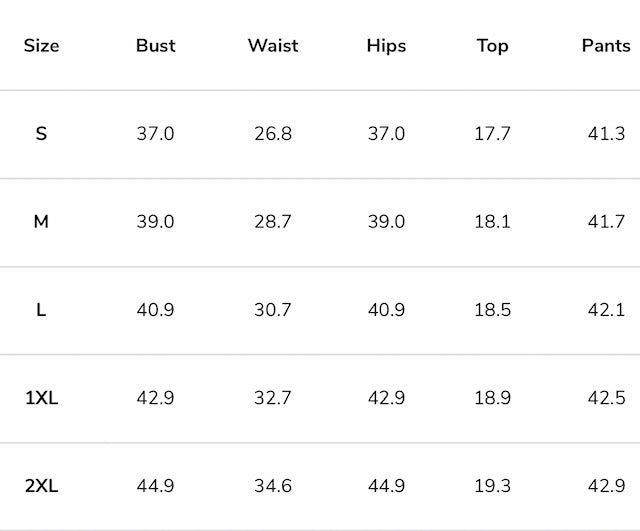
Task: Click the 41.3 pants length value
Action: coord(606,134)
